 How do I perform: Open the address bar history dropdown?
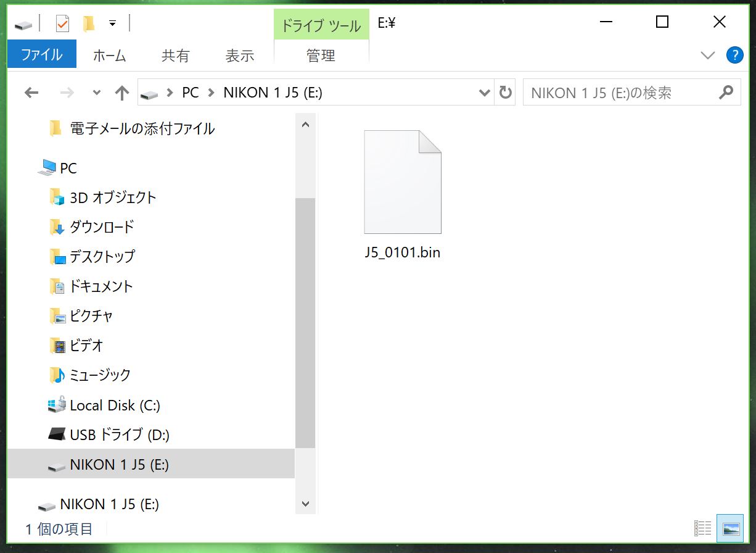click(485, 93)
